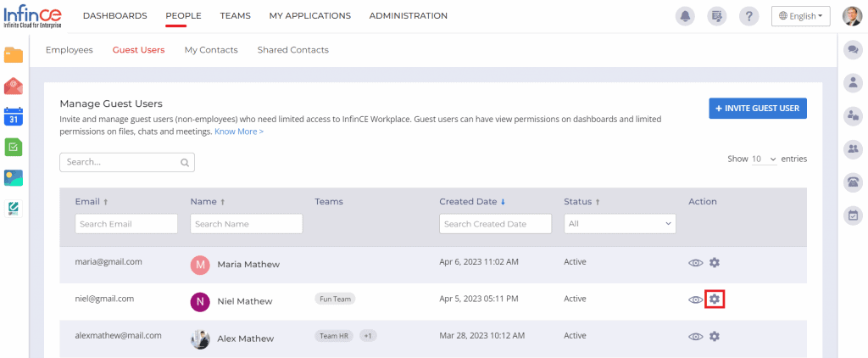Expand the Status filter dropdown showing All
The height and width of the screenshot is (358, 868).
click(620, 223)
